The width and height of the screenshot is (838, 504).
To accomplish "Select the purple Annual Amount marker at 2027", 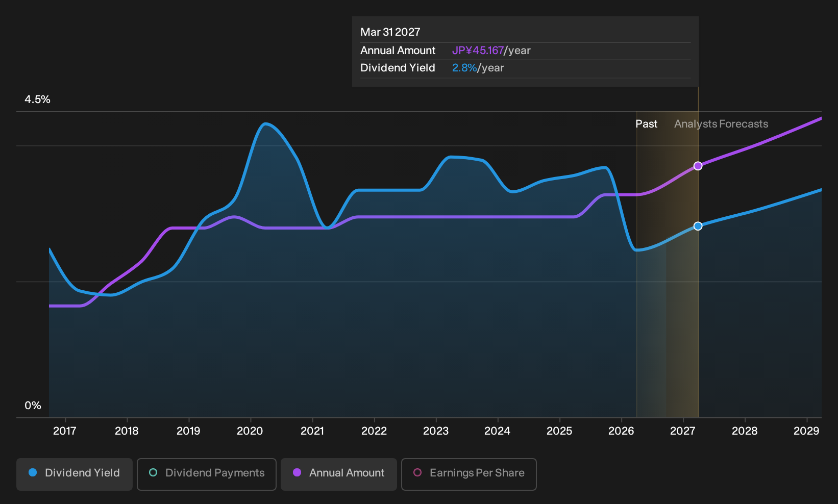I will coord(698,166).
